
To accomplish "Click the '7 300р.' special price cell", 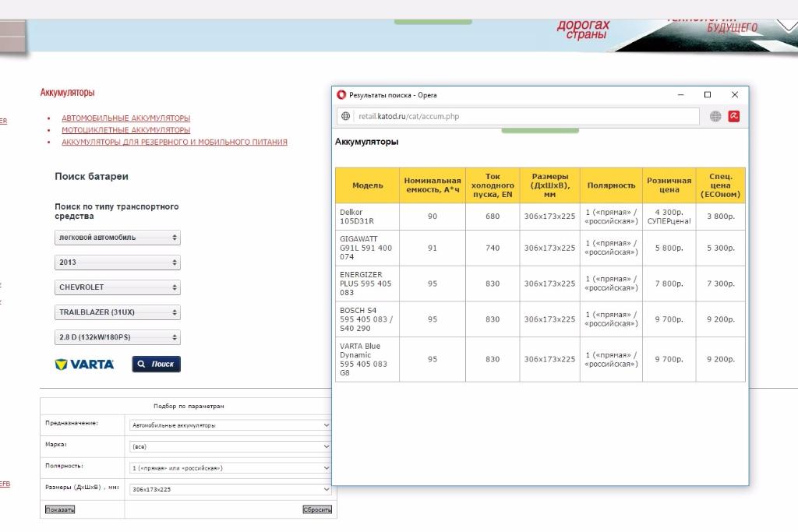I will 721,284.
